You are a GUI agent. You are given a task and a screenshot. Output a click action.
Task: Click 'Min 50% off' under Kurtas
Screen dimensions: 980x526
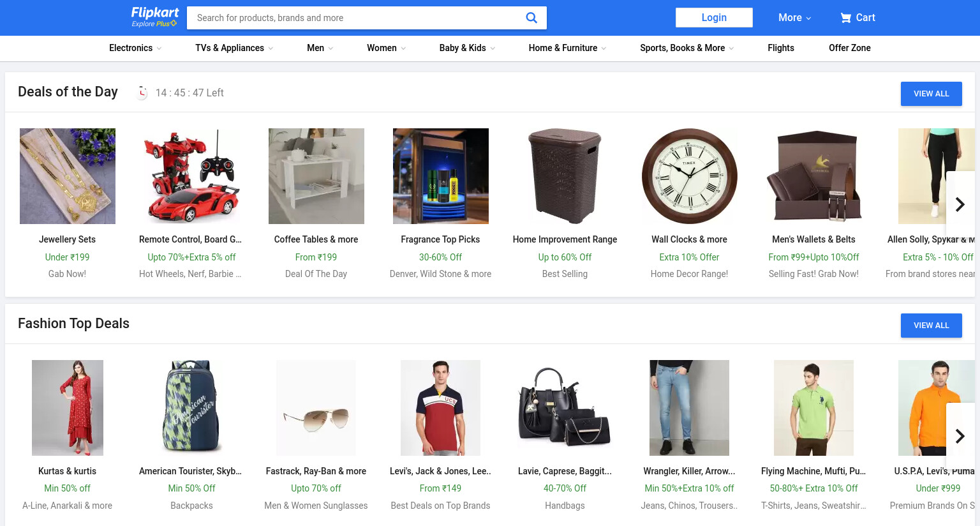(x=68, y=488)
